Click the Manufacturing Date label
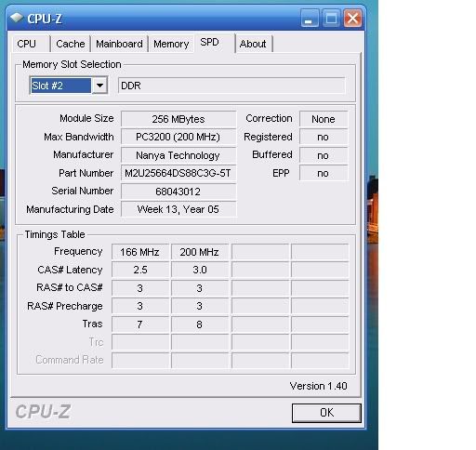This screenshot has width=476, height=450. click(70, 209)
